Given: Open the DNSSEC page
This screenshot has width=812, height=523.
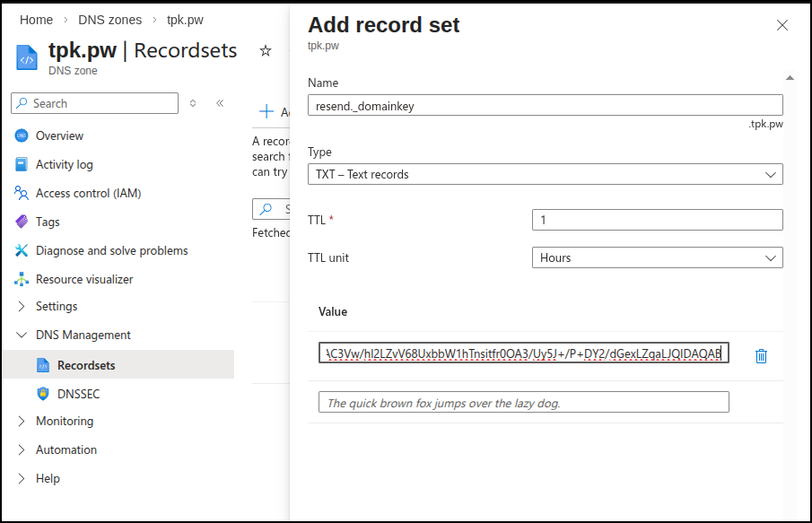Looking at the screenshot, I should pyautogui.click(x=79, y=393).
